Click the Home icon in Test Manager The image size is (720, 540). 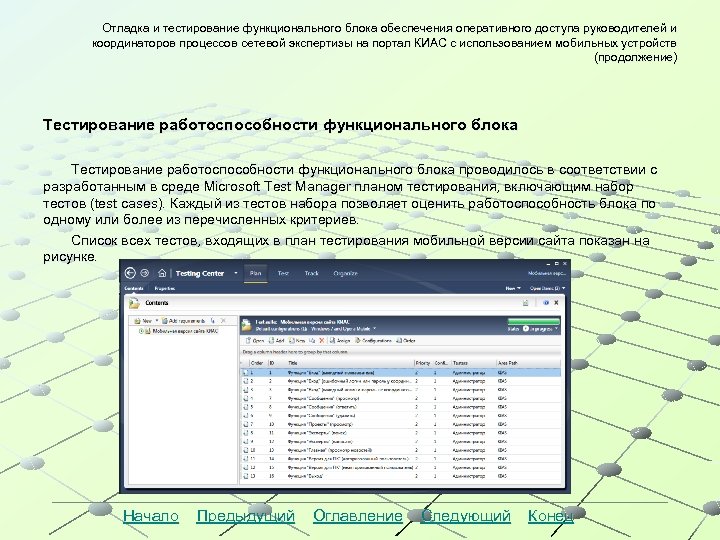(x=162, y=273)
